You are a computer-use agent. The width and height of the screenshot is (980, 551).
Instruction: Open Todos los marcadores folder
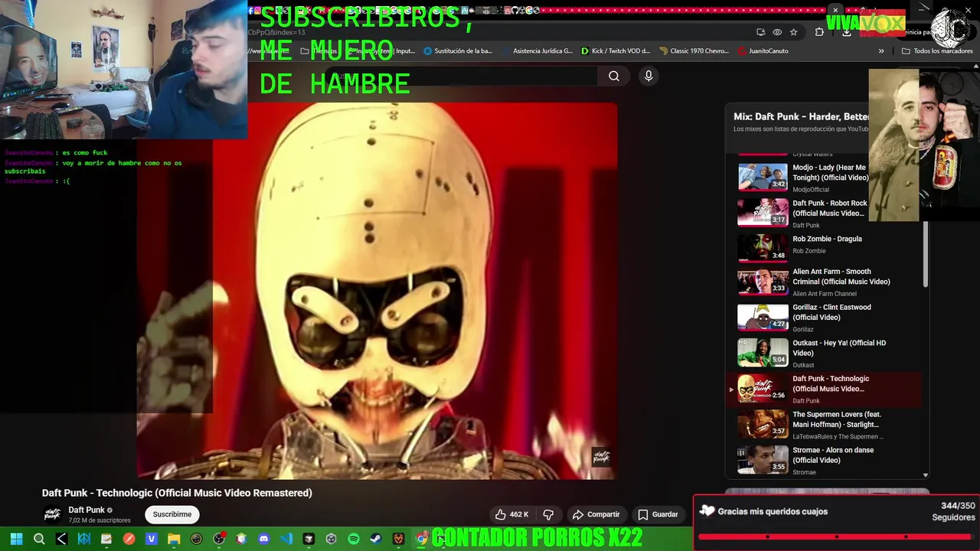click(936, 51)
